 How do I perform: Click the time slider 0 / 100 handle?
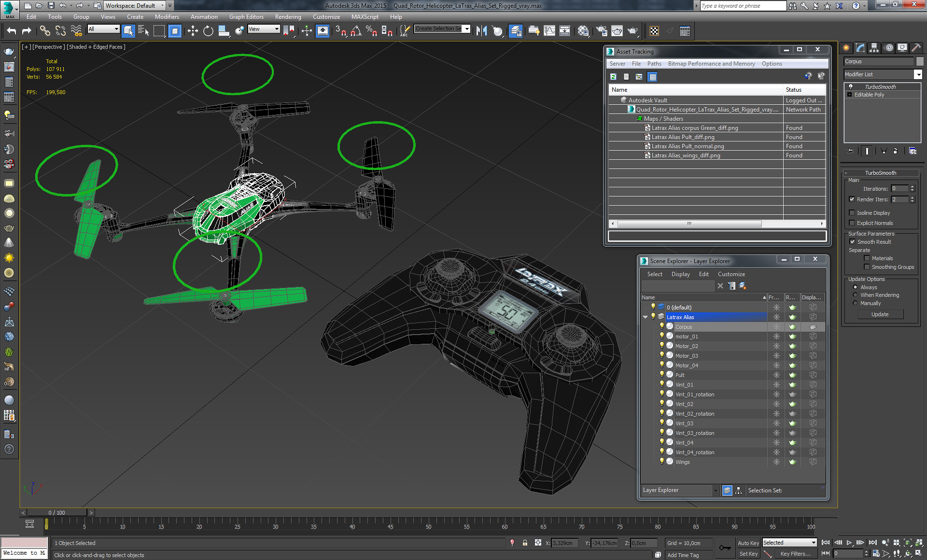57,513
